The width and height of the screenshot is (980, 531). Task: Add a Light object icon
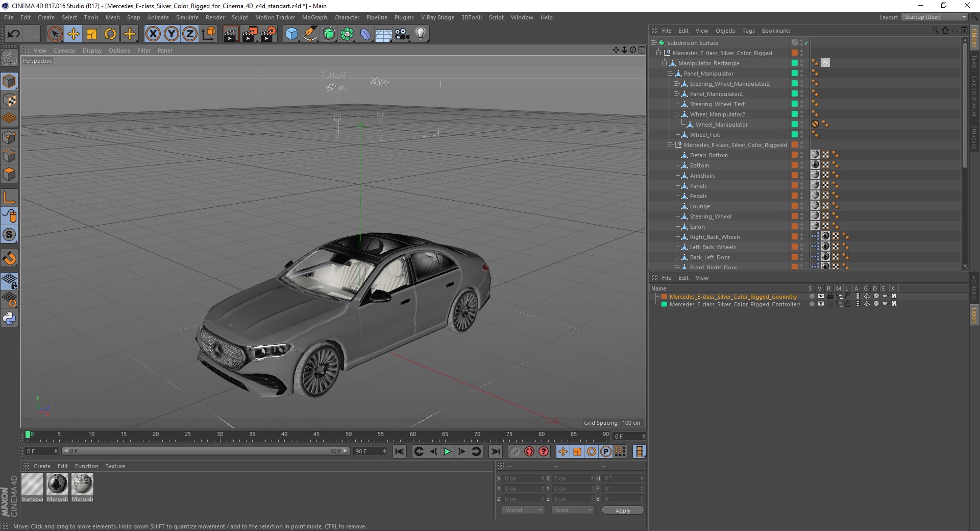coord(421,34)
